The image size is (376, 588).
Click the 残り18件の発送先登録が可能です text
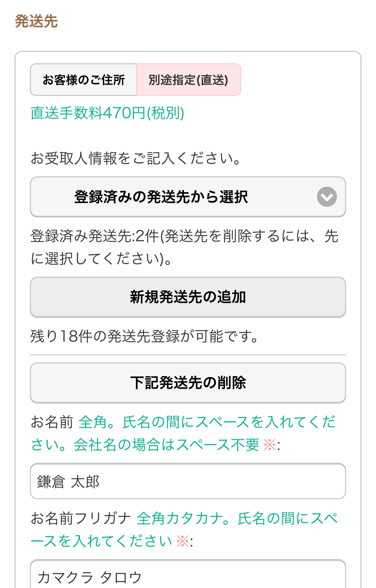pos(144,336)
